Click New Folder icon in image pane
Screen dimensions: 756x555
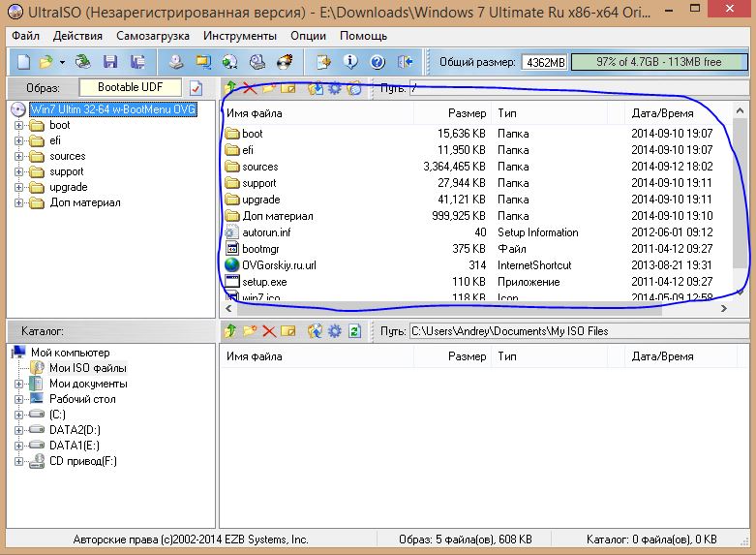(x=268, y=88)
